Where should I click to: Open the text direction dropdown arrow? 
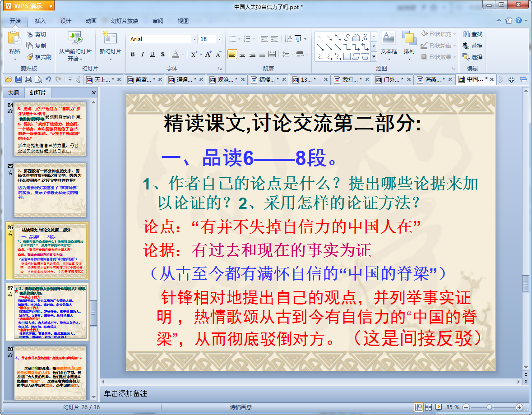coord(305,39)
